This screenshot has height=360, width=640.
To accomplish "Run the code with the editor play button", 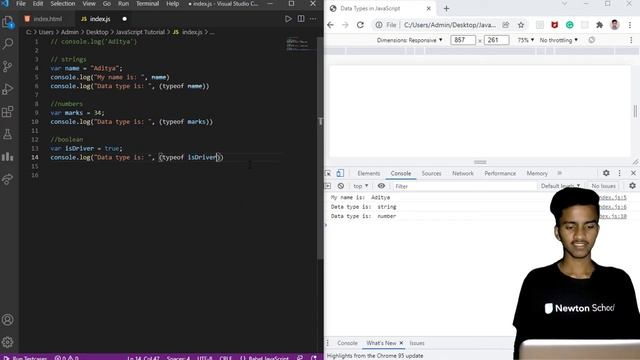I will 288,19.
